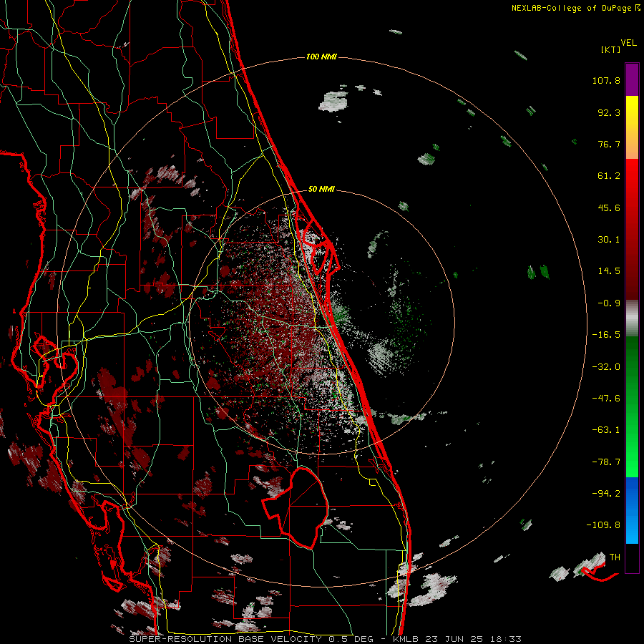Click the -94.2 velocity scale value
The height and width of the screenshot is (644, 644).
coord(606,494)
